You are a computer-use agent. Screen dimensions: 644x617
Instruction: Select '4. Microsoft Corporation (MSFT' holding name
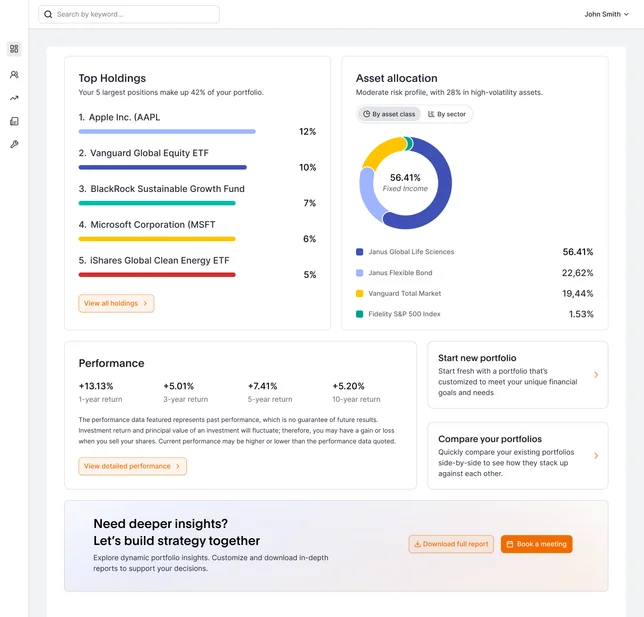(x=147, y=224)
